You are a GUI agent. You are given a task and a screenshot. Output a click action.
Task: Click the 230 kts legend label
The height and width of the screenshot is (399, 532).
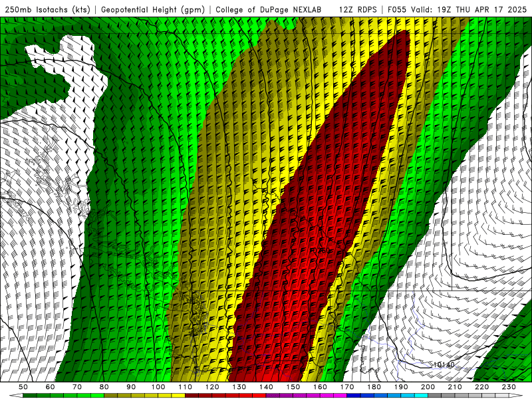point(509,387)
